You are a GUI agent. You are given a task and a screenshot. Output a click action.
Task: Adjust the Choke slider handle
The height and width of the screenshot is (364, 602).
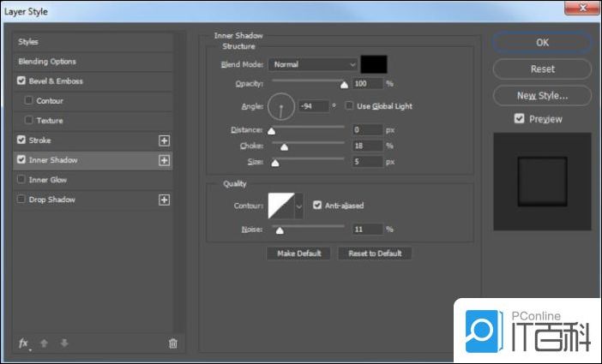pos(284,147)
